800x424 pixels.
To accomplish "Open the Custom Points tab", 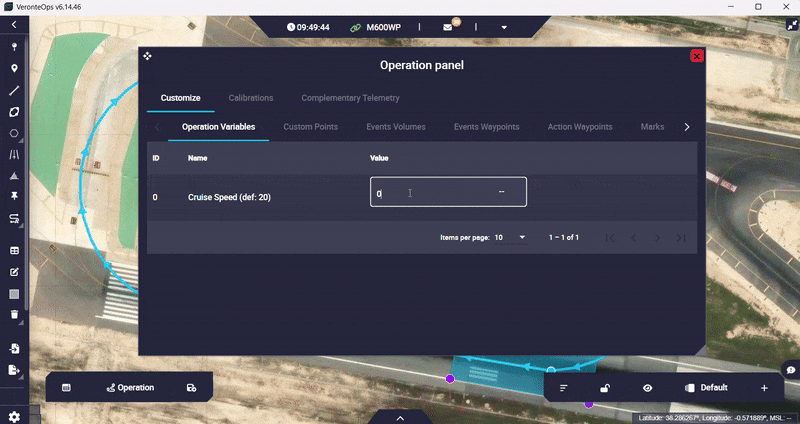I will point(310,127).
